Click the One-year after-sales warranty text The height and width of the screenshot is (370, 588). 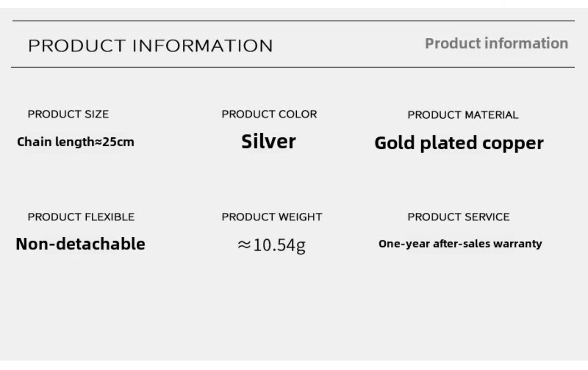tap(460, 244)
